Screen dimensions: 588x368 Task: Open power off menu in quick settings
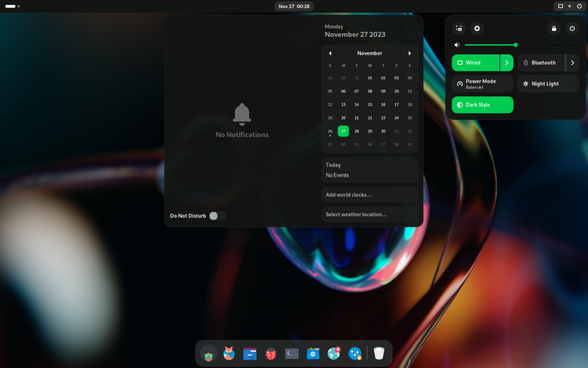pos(572,29)
